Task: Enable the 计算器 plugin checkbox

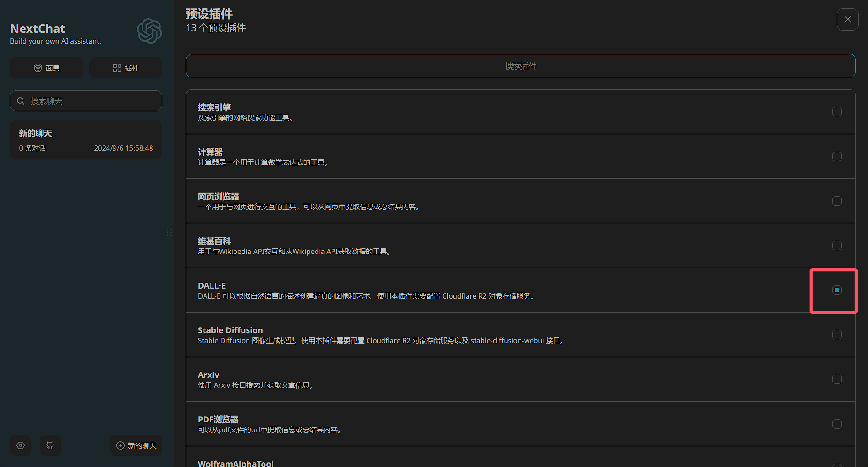Action: pos(837,156)
